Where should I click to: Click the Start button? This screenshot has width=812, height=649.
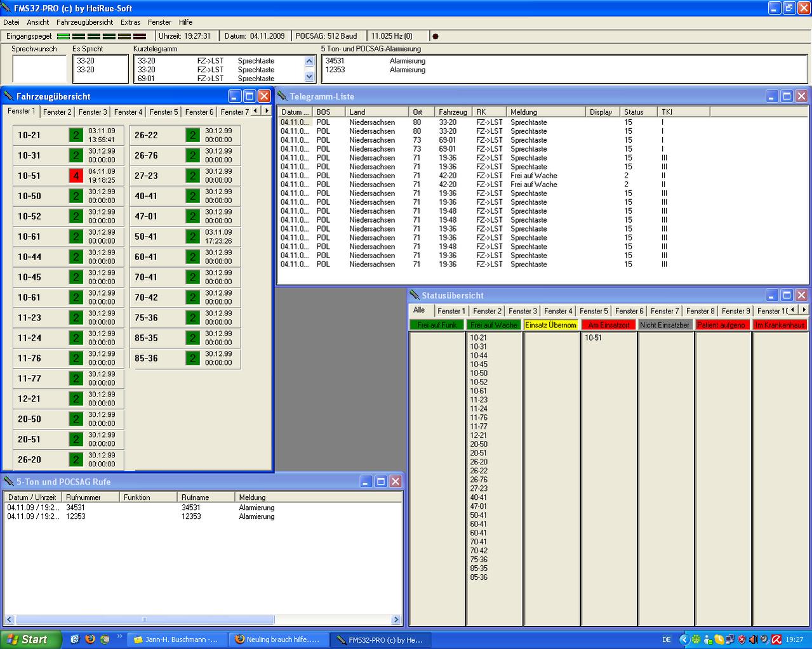[x=30, y=639]
